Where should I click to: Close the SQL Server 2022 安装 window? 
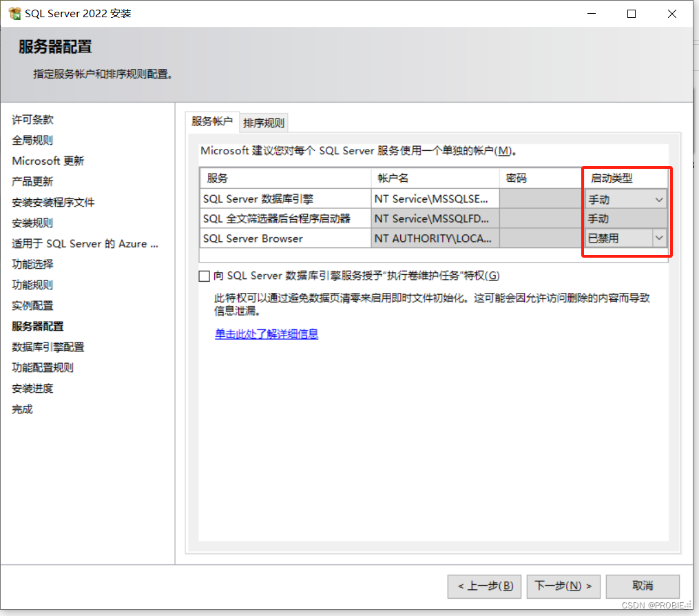click(672, 14)
